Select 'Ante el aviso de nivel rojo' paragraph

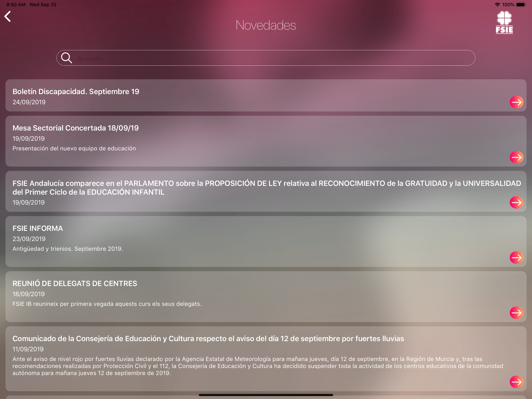pyautogui.click(x=258, y=366)
